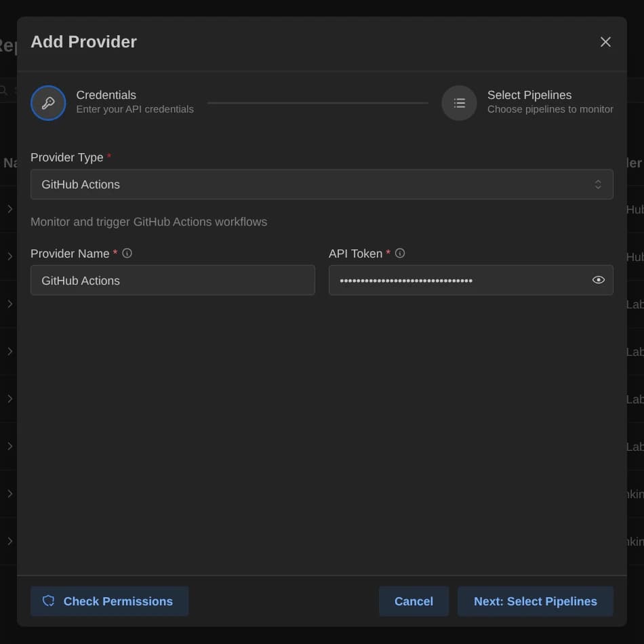Viewport: 644px width, 644px height.
Task: Click the Credentials key step icon
Action: click(x=48, y=102)
